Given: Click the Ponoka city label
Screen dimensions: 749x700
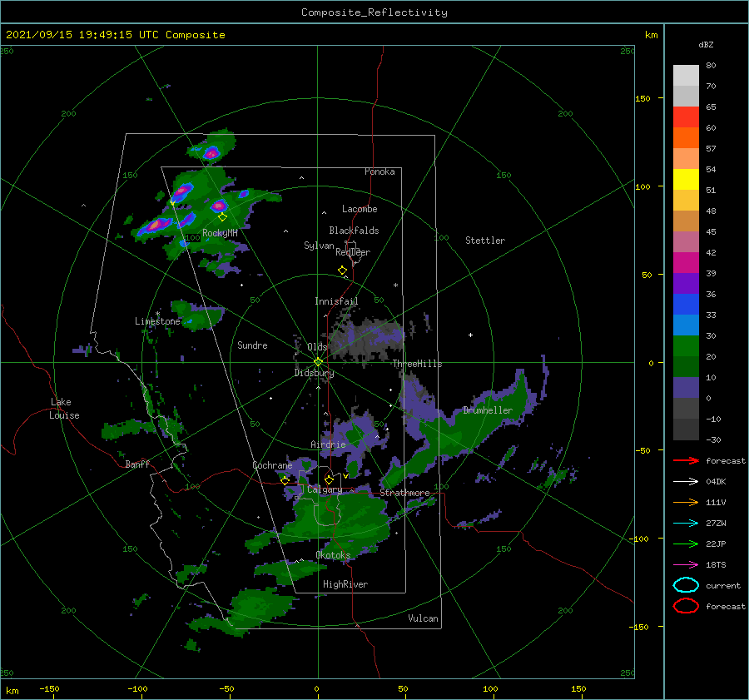Looking at the screenshot, I should click(x=379, y=171).
